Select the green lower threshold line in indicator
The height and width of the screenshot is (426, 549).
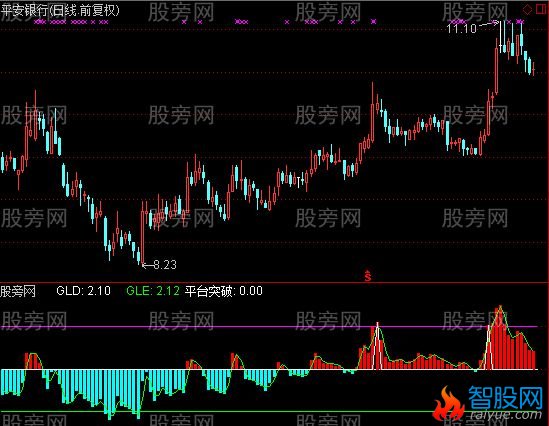[x=217, y=411]
